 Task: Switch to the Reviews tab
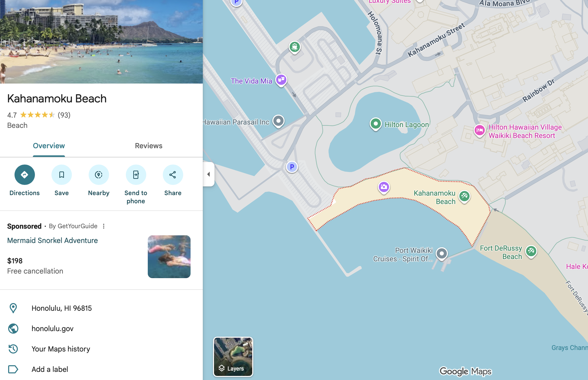tap(149, 146)
